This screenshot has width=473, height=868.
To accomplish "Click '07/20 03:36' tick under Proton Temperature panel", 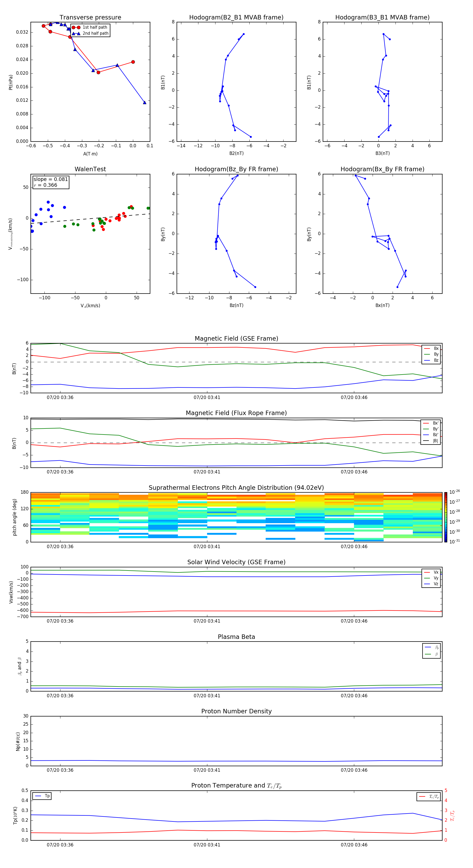I will [60, 845].
